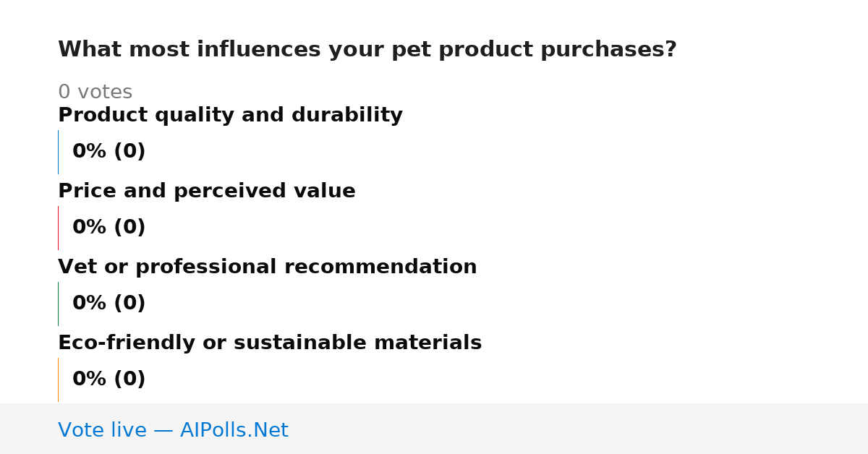Open the Vote live — AIPolls.Net link
The image size is (868, 454).
coord(173,430)
